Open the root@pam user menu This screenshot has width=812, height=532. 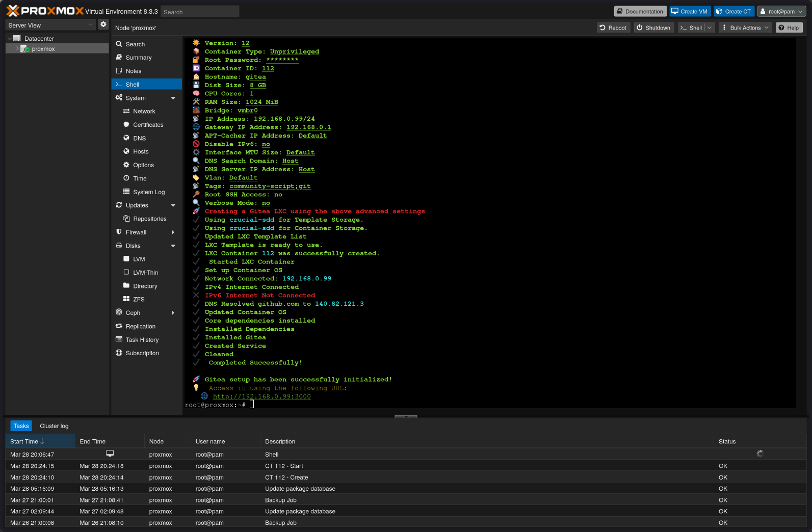pyautogui.click(x=780, y=11)
